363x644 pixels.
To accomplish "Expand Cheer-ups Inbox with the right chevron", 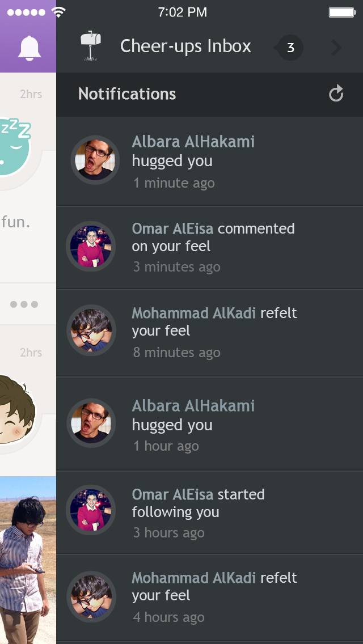I will click(337, 48).
